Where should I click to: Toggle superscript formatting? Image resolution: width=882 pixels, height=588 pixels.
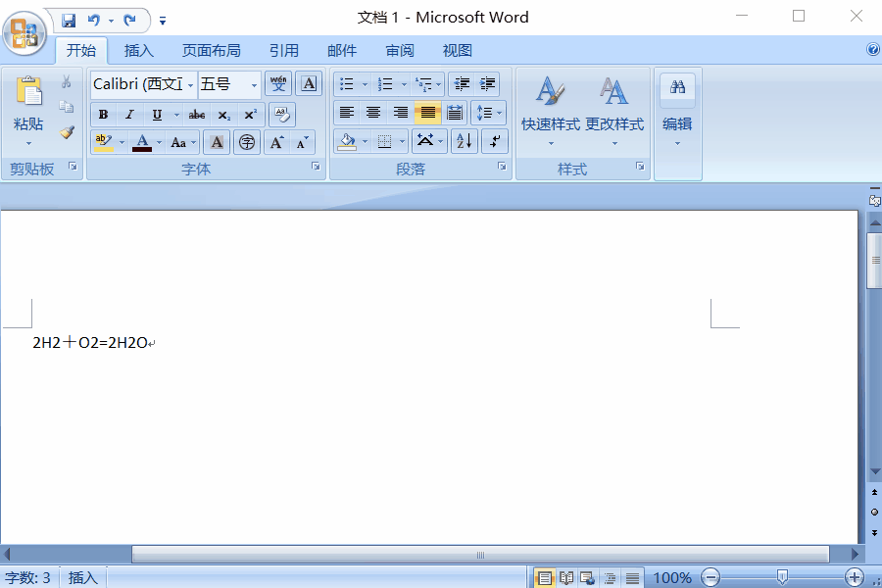[x=251, y=115]
